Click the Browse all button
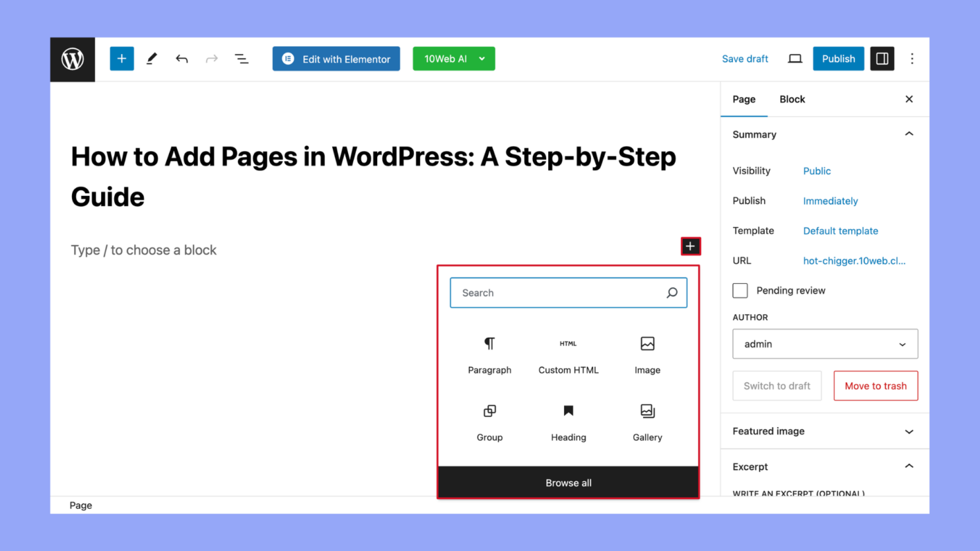Screen dimensions: 980x551 (568, 482)
